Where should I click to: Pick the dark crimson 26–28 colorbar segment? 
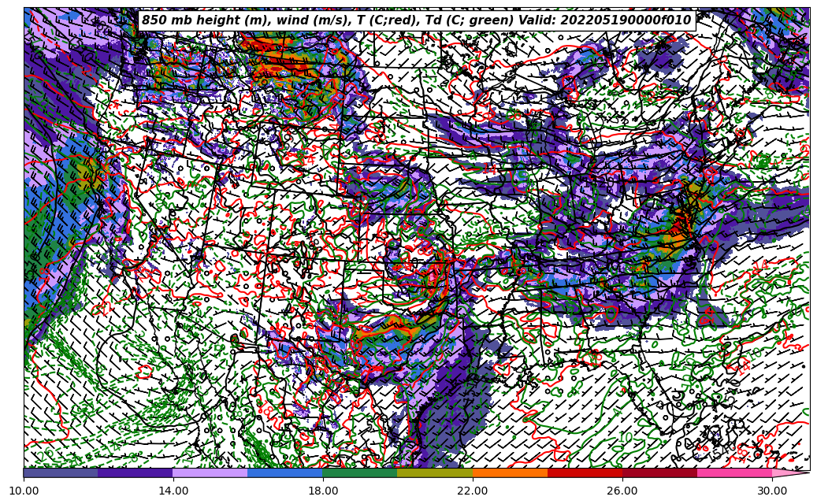tap(659, 472)
